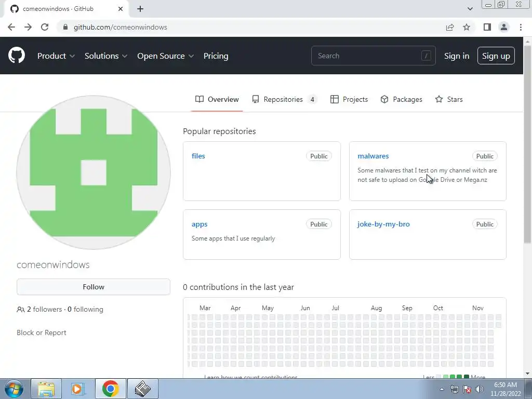Open the Pricing page
Viewport: 532px width, 399px height.
pyautogui.click(x=216, y=56)
